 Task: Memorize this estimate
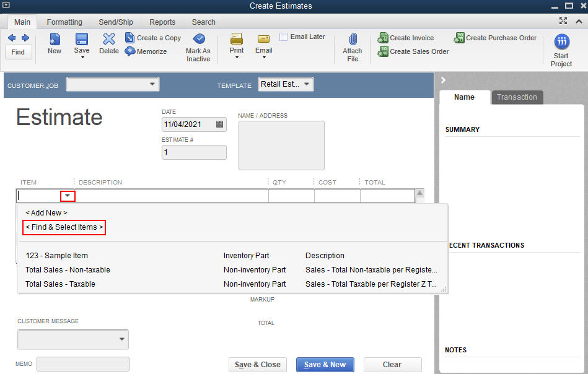coord(146,51)
